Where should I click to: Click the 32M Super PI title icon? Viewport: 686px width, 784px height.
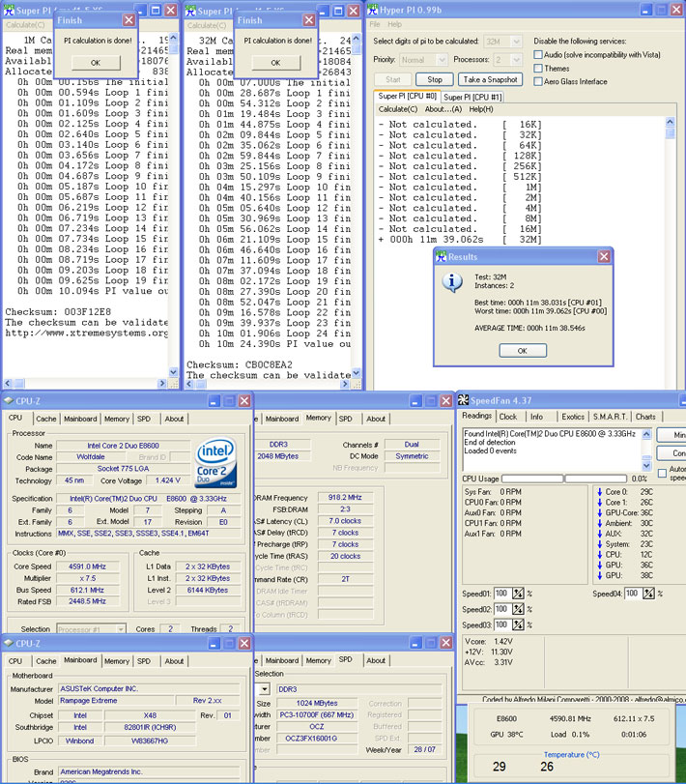(x=190, y=11)
